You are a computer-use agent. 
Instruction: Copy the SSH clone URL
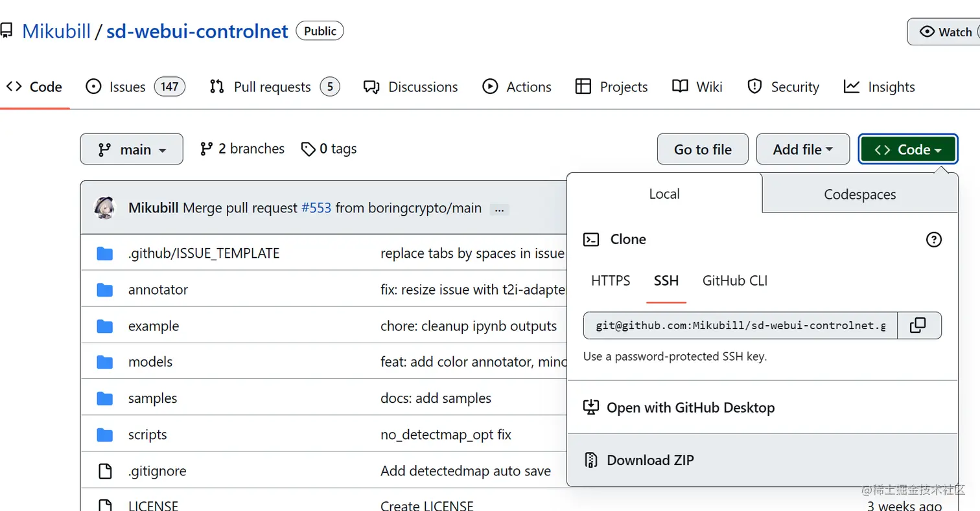[x=918, y=325]
